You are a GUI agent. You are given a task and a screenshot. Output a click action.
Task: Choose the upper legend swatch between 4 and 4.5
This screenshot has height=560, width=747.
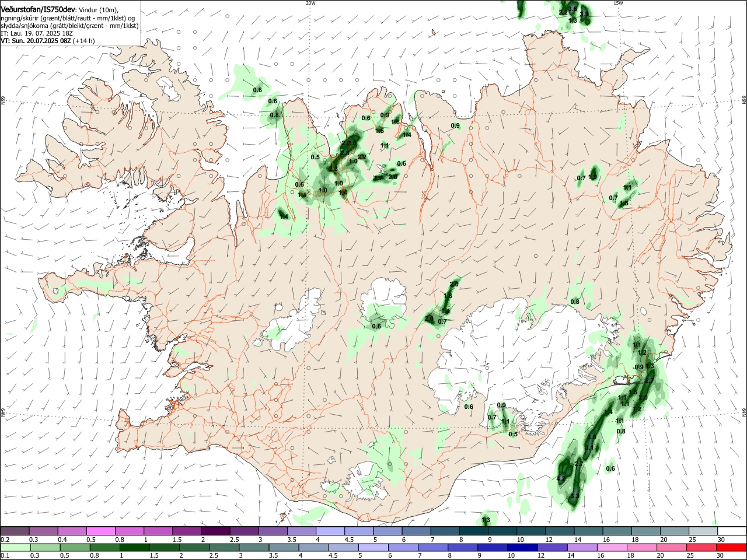tap(330, 531)
